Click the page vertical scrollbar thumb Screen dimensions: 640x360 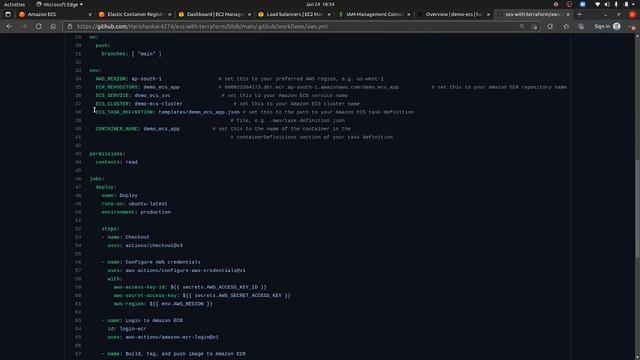pyautogui.click(x=637, y=208)
